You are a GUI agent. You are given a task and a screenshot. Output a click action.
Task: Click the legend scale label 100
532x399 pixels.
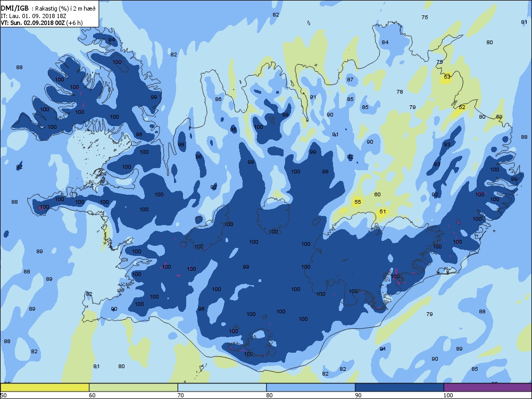click(x=448, y=395)
